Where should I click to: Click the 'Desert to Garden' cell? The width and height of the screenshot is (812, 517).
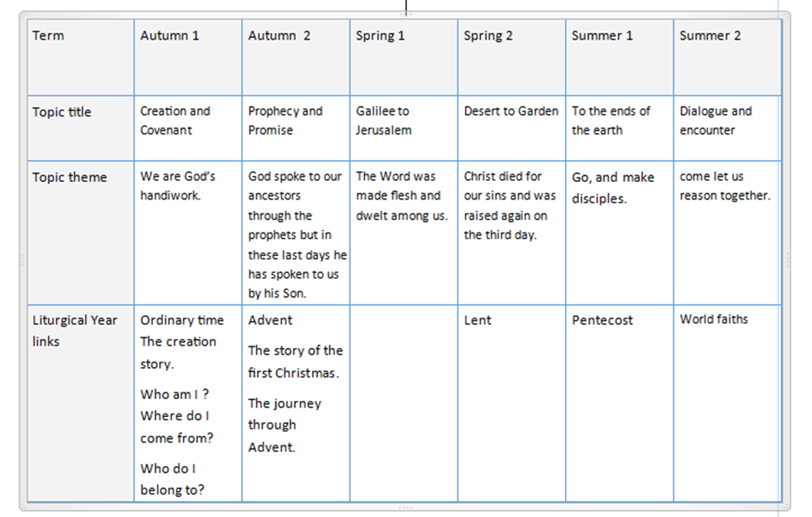(512, 128)
